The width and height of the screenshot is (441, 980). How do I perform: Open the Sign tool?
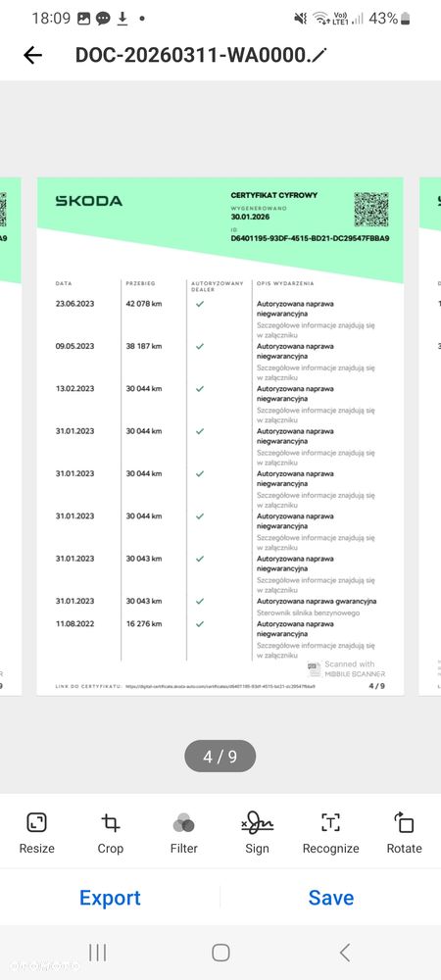258,833
